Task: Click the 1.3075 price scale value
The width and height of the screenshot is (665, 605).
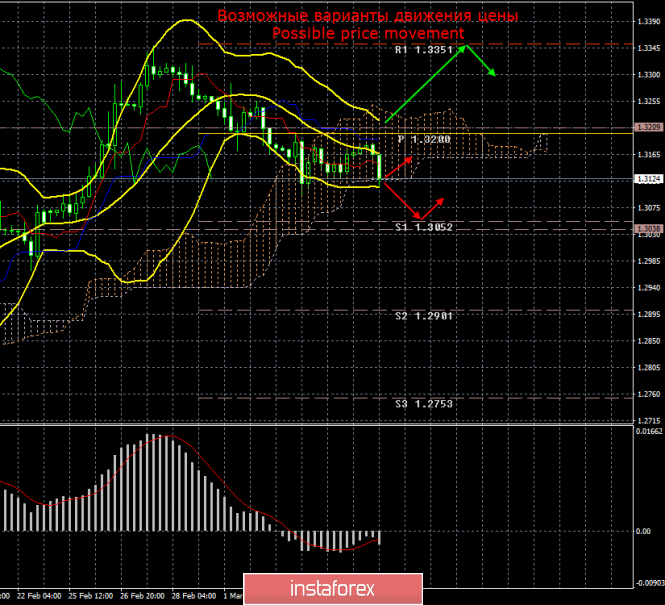Action: (649, 208)
